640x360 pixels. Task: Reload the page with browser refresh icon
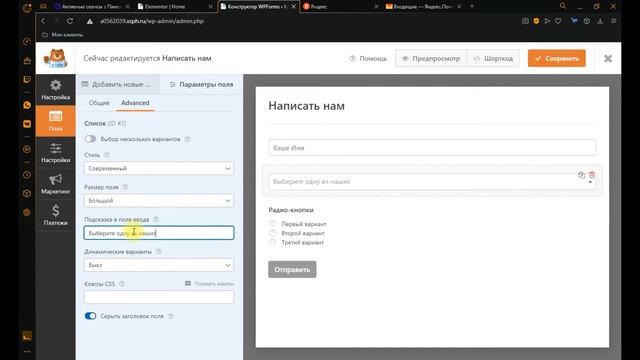tap(70, 21)
